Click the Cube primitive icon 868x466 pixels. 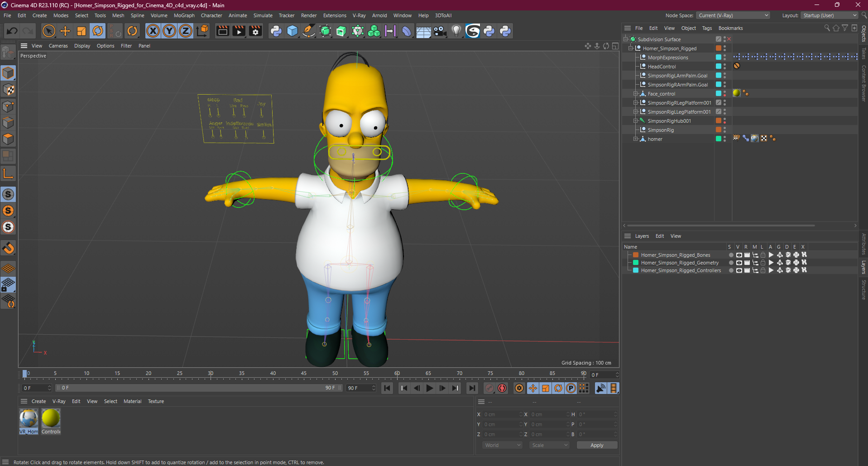(x=293, y=31)
